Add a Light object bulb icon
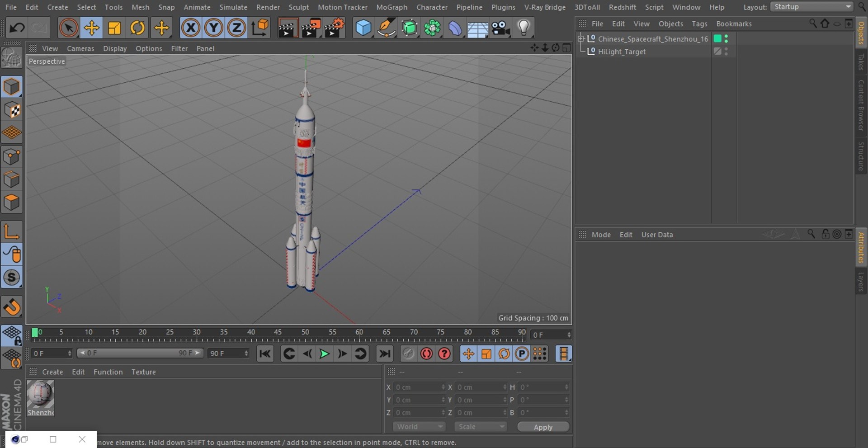The width and height of the screenshot is (868, 448). click(524, 28)
